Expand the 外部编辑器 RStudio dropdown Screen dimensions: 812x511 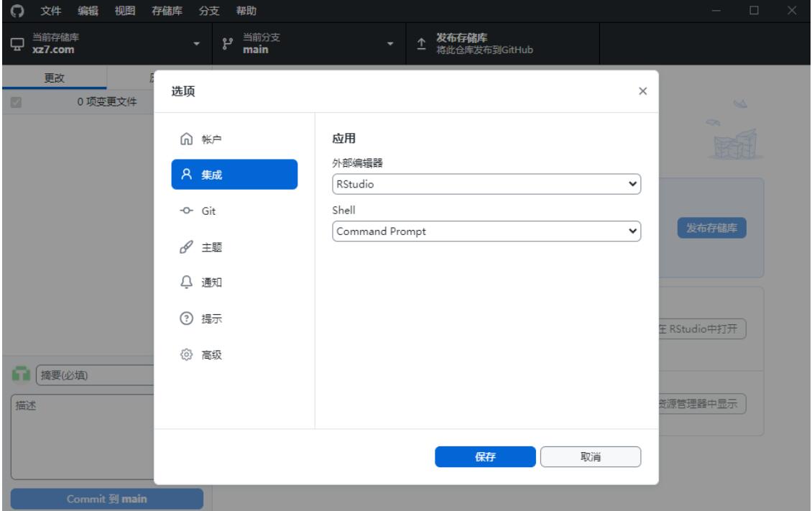pos(486,184)
